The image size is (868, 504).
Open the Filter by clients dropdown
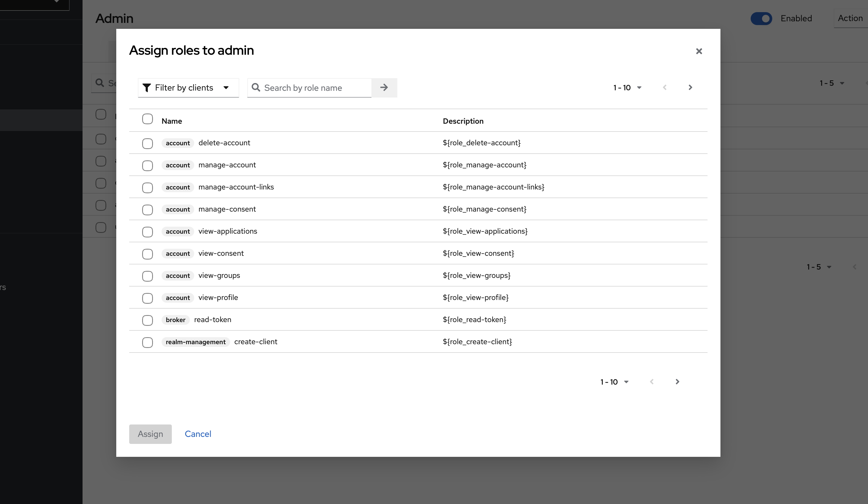click(x=189, y=88)
